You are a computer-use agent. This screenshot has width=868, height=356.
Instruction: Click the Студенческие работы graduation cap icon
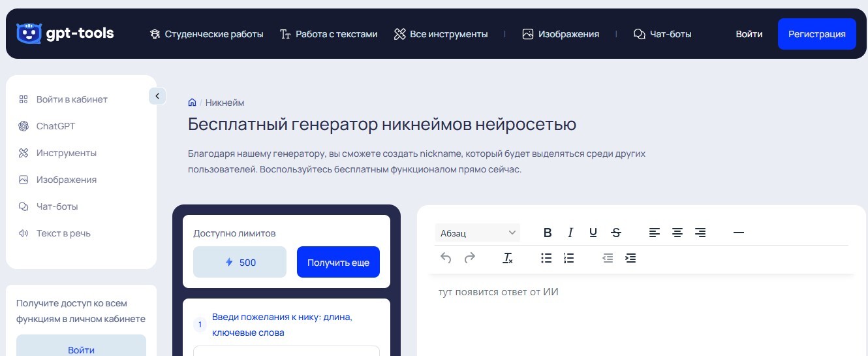pyautogui.click(x=155, y=34)
